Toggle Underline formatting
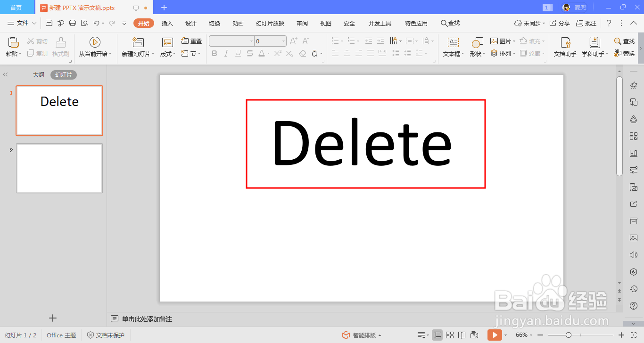This screenshot has height=343, width=644. [238, 53]
